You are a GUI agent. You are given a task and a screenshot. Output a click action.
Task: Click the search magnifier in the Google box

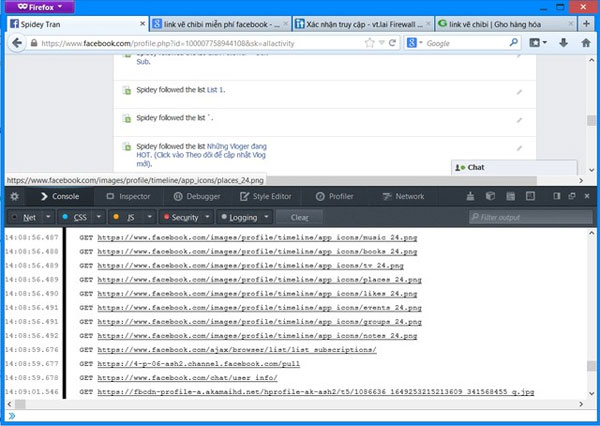(514, 42)
